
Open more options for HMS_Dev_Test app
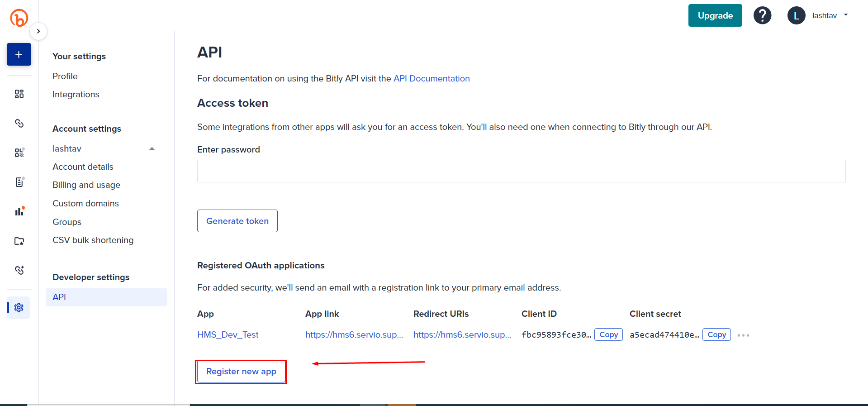click(x=743, y=335)
